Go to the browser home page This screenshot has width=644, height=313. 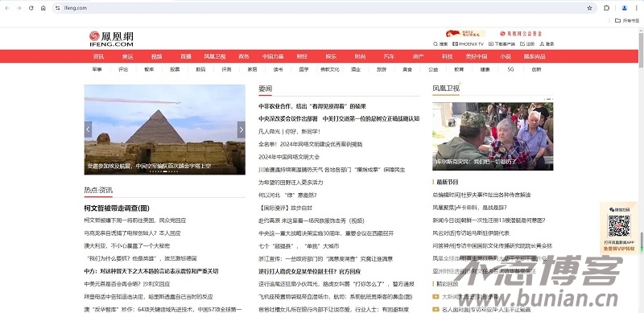click(43, 8)
